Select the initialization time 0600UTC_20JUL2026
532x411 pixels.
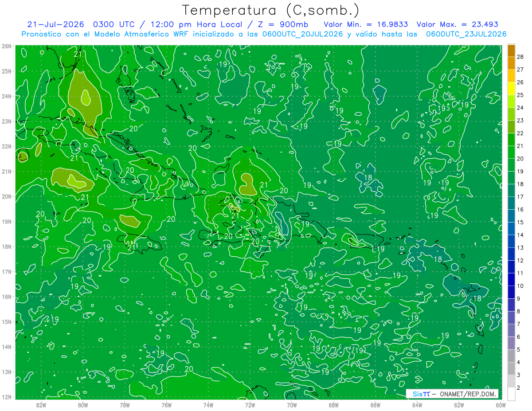(x=303, y=34)
